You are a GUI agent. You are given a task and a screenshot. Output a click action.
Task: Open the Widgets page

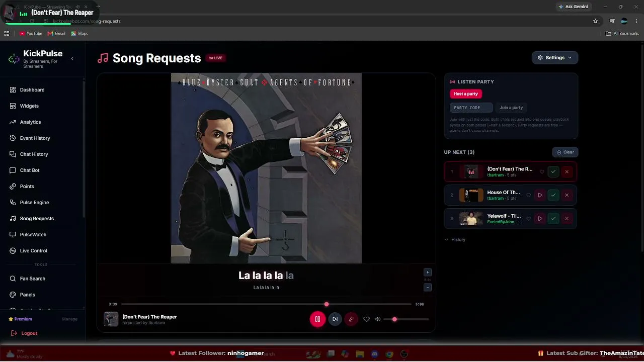click(29, 106)
